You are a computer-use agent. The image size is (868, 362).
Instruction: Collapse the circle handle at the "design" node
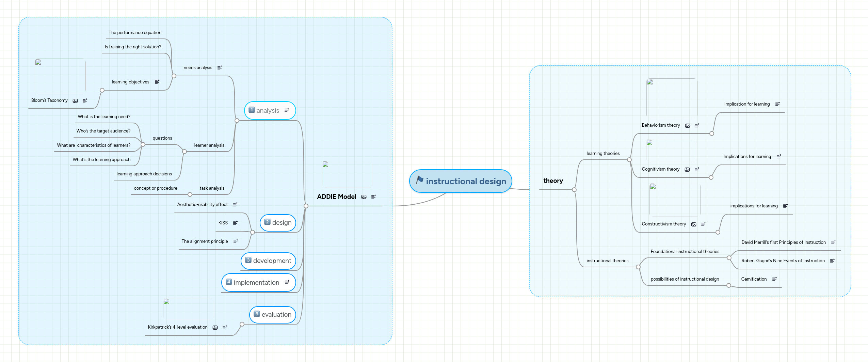pos(253,232)
